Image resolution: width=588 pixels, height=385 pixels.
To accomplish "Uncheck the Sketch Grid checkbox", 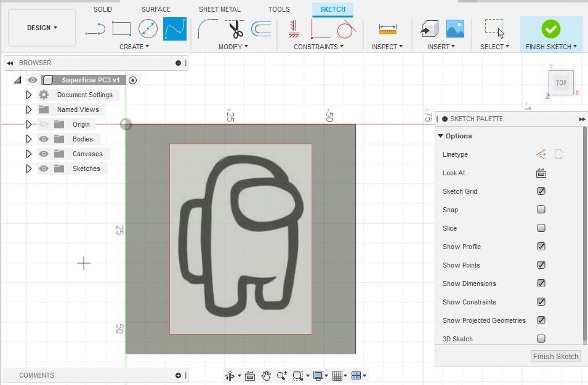I will tap(541, 191).
